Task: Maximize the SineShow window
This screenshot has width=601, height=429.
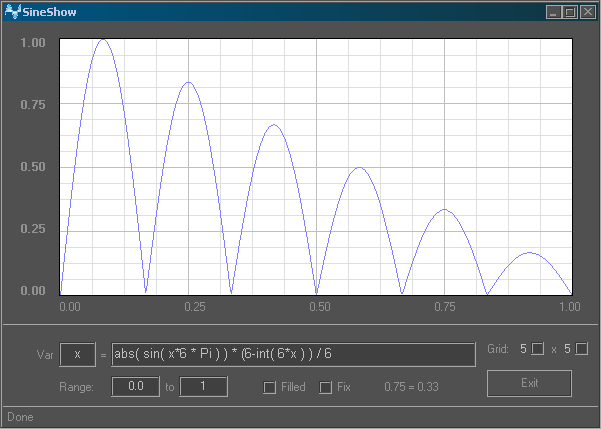Action: click(570, 12)
